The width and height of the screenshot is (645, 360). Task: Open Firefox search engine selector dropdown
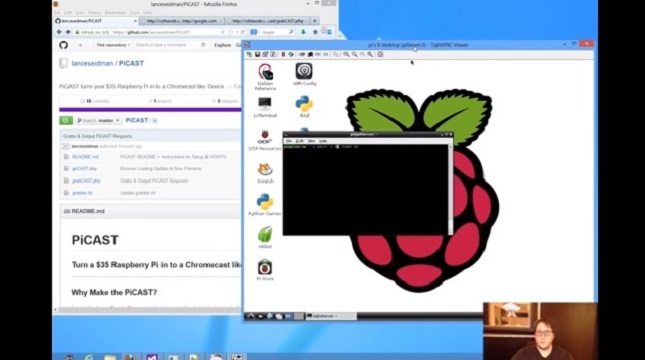255,32
